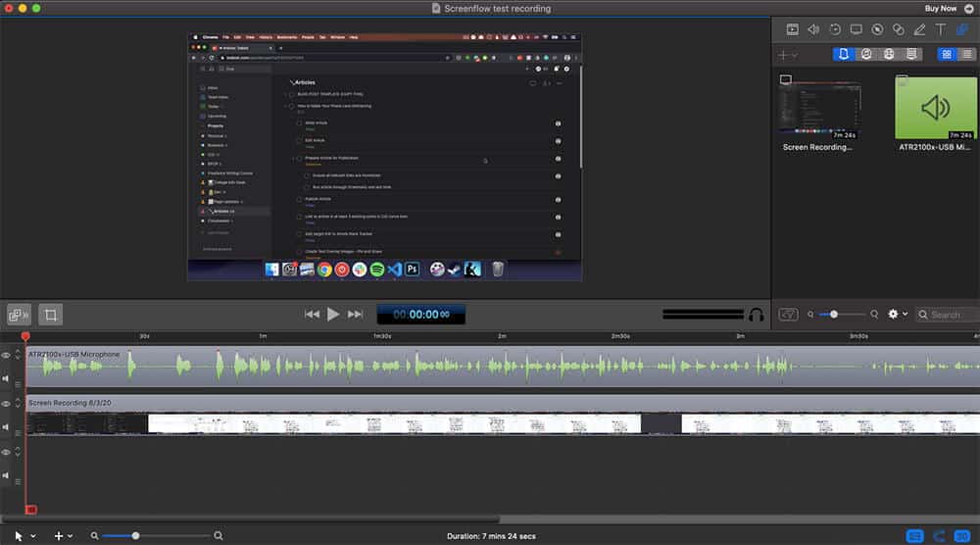Click the large magnifier beside media thumbnail slider
Screen dimensions: 980x545
click(x=874, y=315)
